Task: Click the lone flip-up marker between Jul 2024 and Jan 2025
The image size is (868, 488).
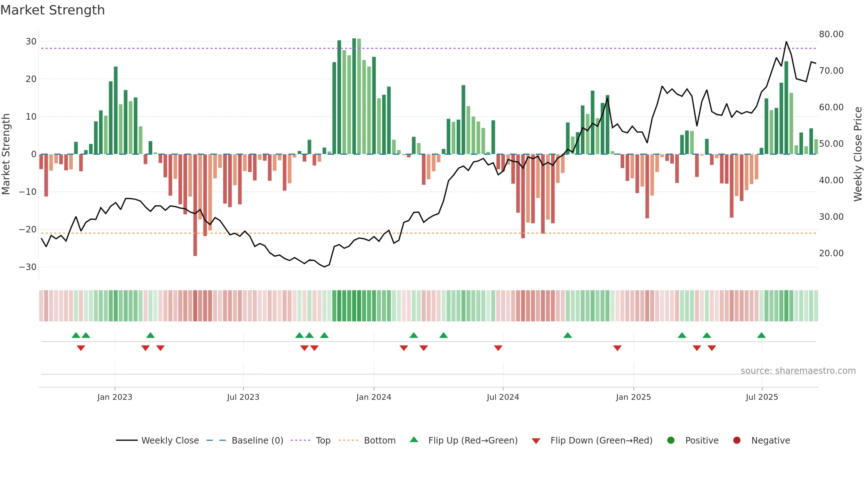Action: pos(568,335)
